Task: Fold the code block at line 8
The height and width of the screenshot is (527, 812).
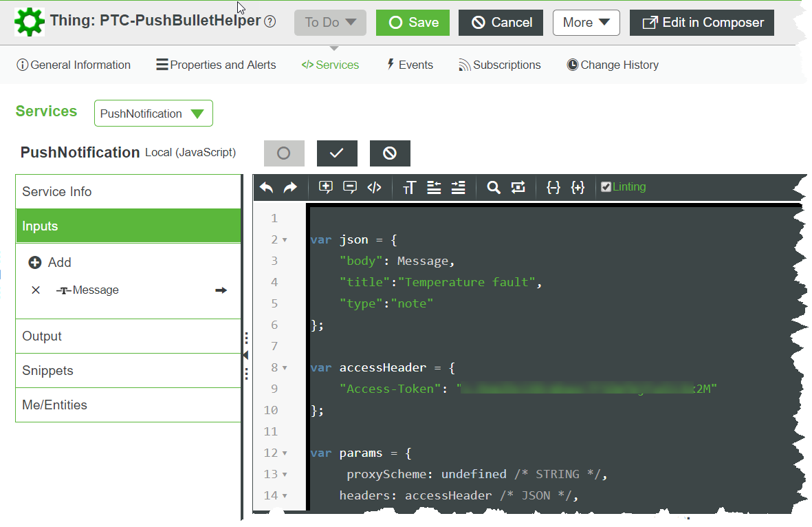Action: 285,368
